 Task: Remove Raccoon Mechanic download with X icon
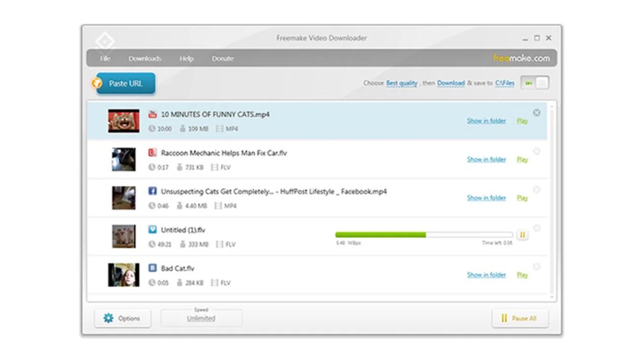[537, 151]
